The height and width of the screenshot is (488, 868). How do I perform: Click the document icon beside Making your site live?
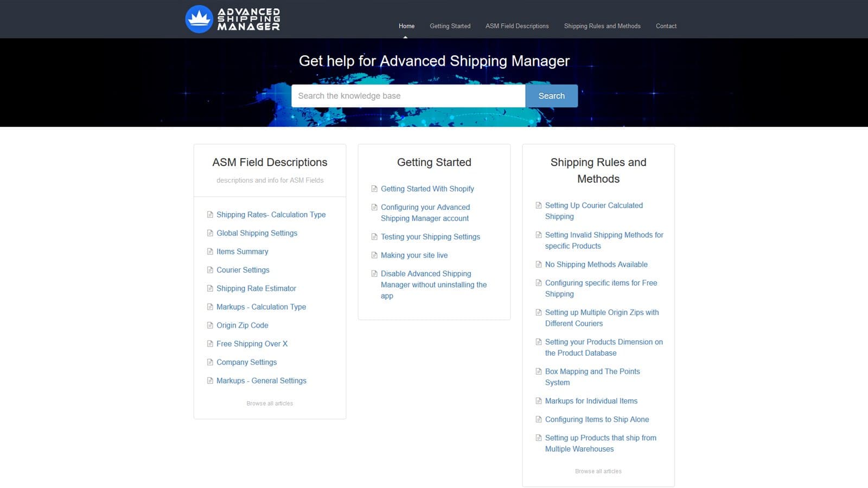coord(374,255)
